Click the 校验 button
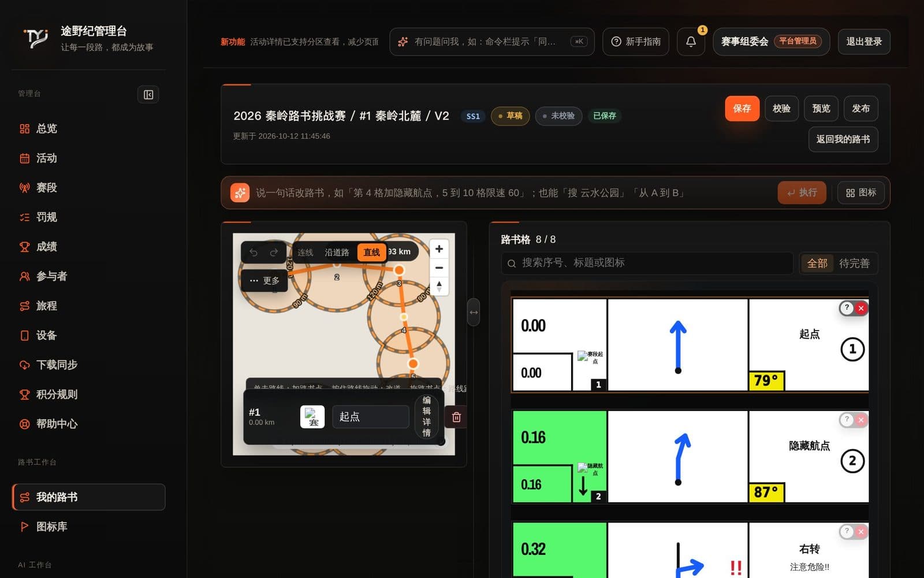This screenshot has width=924, height=578. [781, 108]
